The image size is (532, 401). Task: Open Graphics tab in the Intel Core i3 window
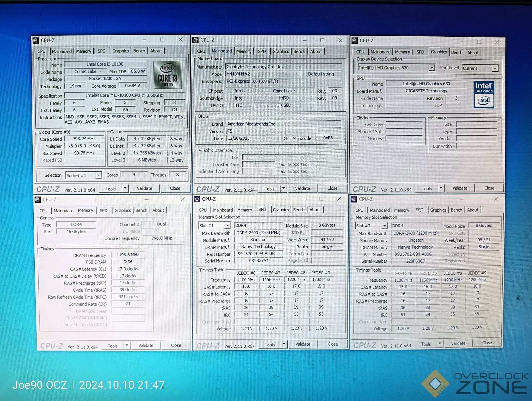pos(120,51)
